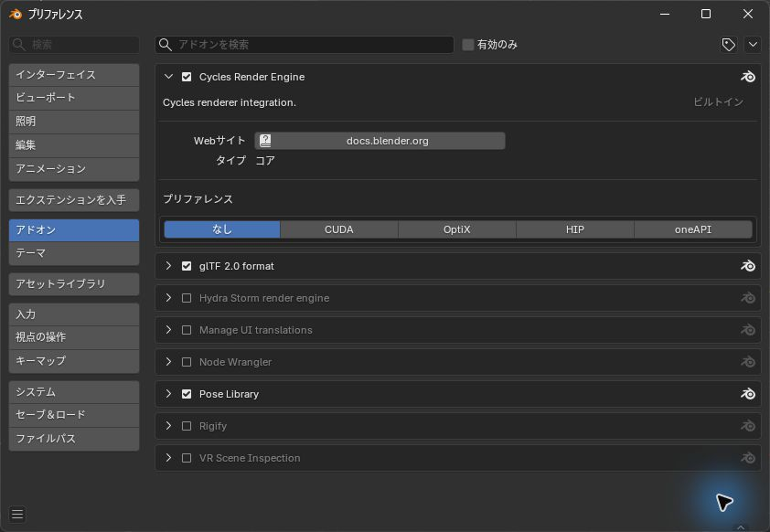Click Blender icon on Rigify row
Viewport: 770px width, 532px height.
pyautogui.click(x=748, y=426)
